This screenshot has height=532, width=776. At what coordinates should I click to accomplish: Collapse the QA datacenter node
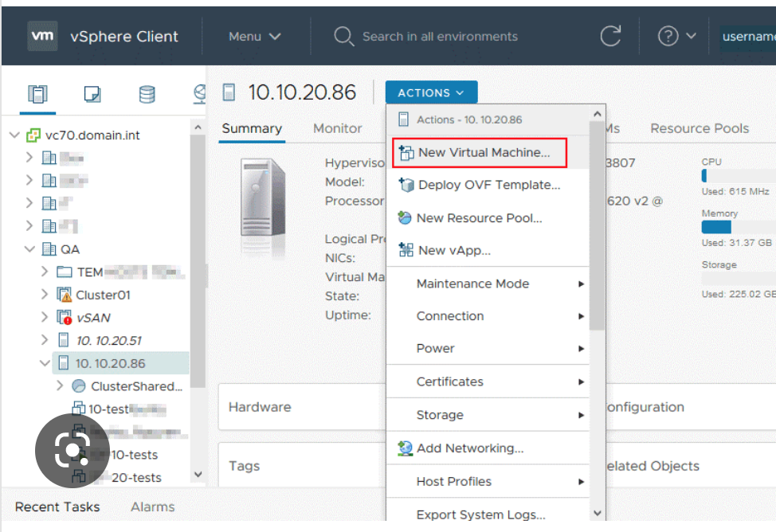tap(29, 249)
